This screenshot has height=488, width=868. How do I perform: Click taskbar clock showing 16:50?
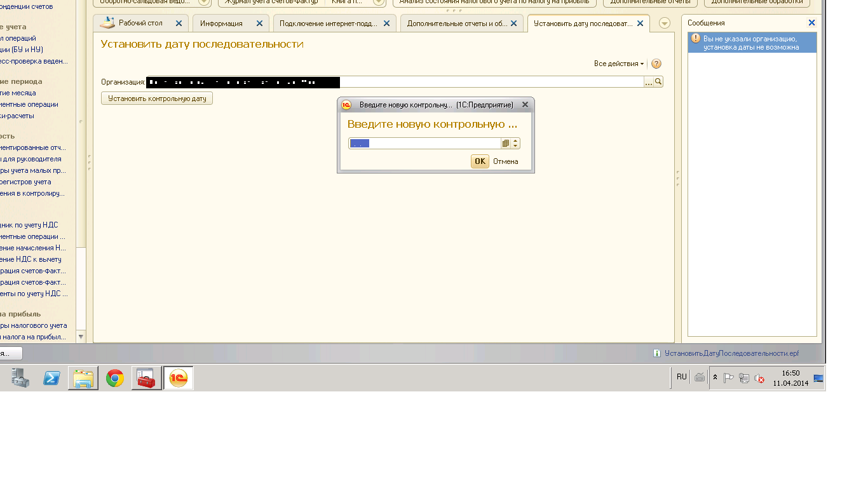coord(790,378)
